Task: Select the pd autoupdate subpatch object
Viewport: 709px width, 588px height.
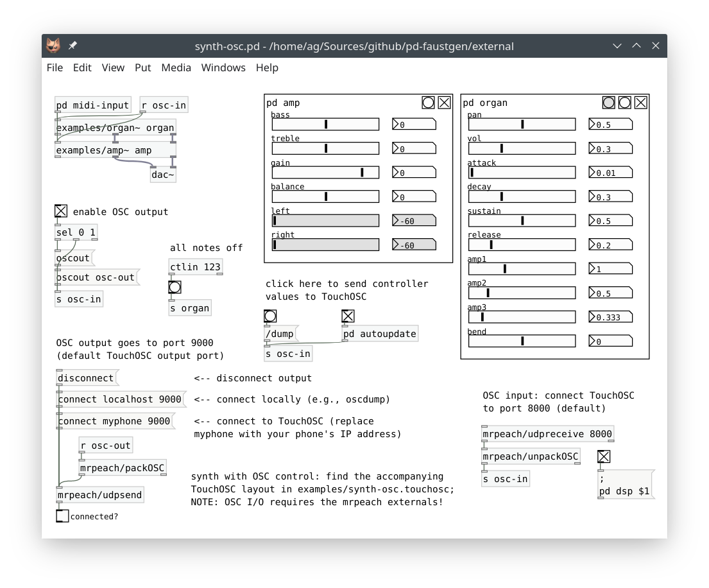Action: pos(380,334)
